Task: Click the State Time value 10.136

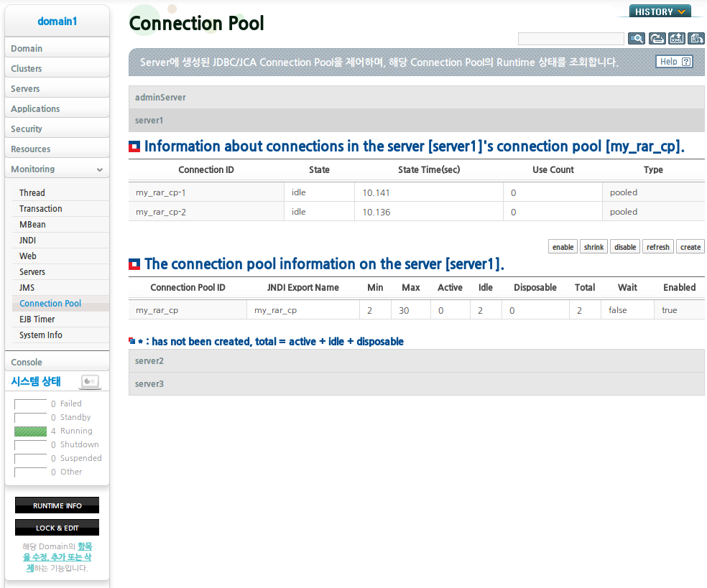Action: pos(376,213)
